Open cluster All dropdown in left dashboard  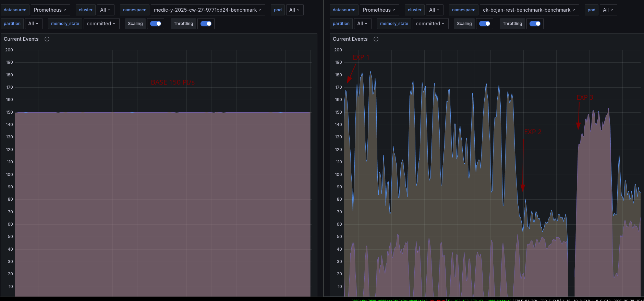(106, 10)
